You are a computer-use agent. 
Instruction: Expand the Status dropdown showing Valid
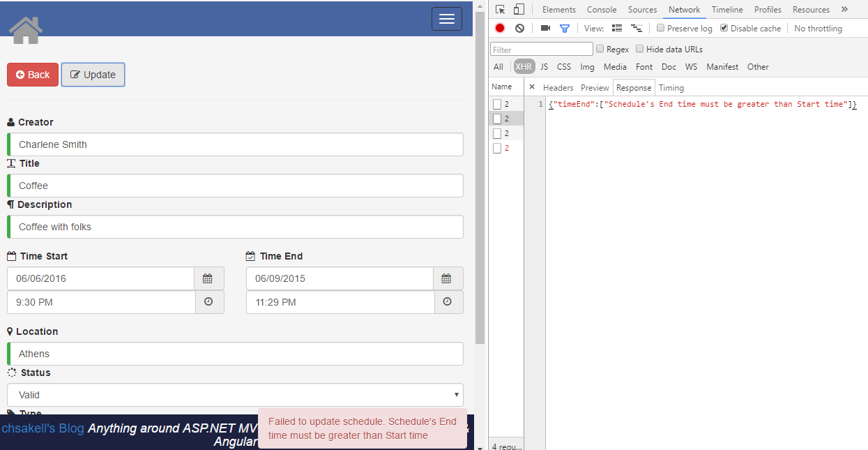(x=235, y=395)
